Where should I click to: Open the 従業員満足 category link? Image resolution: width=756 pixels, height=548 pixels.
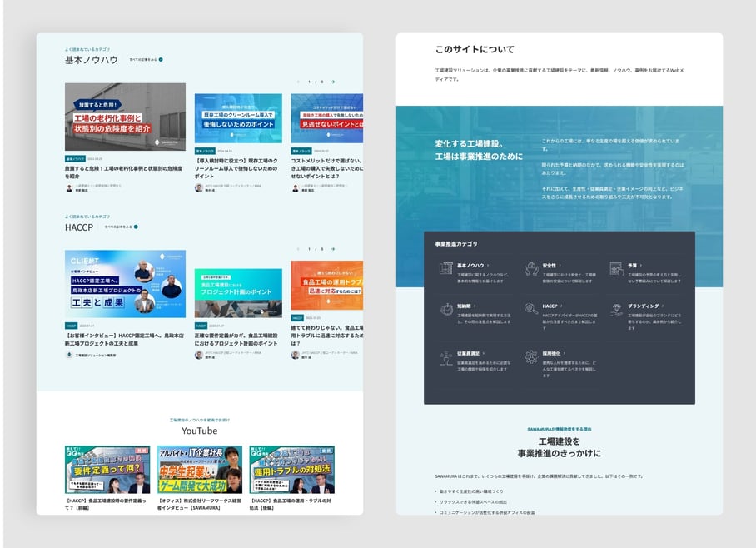[x=468, y=354]
